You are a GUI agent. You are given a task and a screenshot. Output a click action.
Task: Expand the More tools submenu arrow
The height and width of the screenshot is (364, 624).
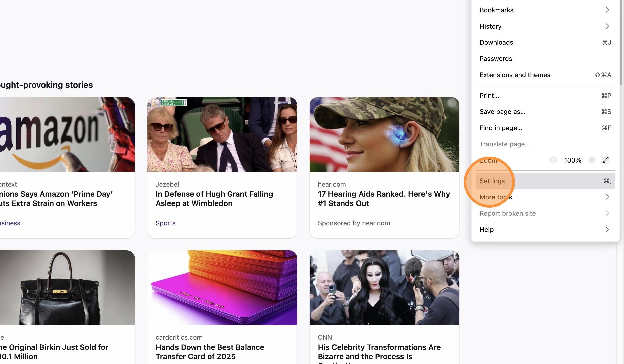coord(607,197)
